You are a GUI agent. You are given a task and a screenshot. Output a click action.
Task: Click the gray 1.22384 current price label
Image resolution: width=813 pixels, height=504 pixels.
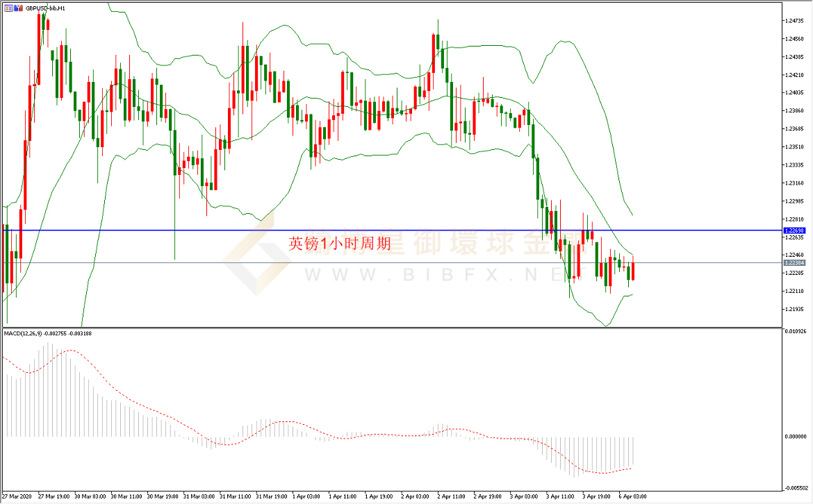794,263
